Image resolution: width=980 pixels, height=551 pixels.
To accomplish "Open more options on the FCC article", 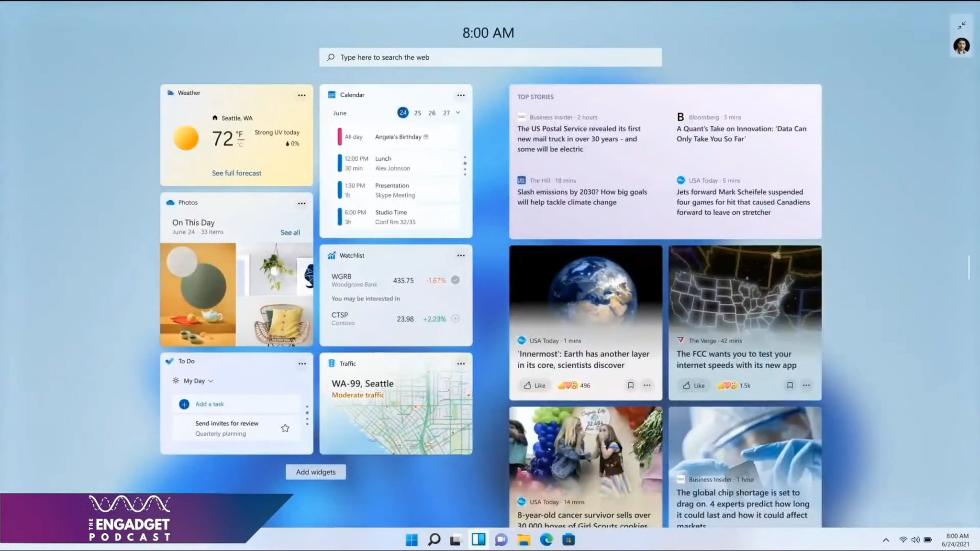I will (806, 385).
